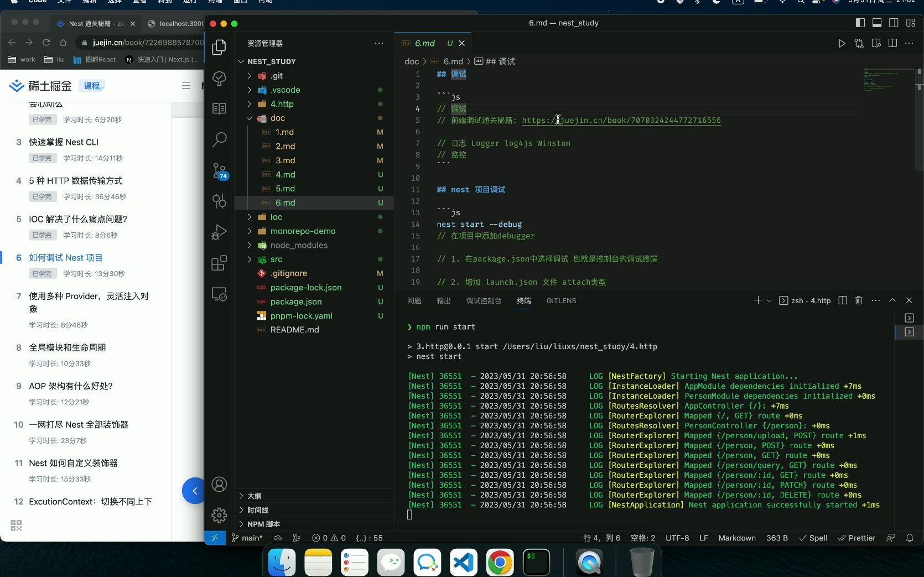The height and width of the screenshot is (577, 924).
Task: Select localhost:3000 Chrome tab
Action: [x=175, y=23]
